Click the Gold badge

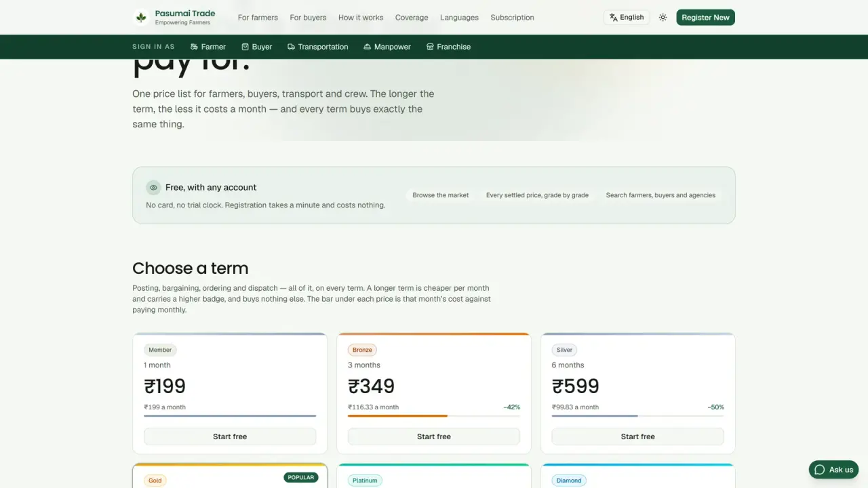pyautogui.click(x=155, y=481)
